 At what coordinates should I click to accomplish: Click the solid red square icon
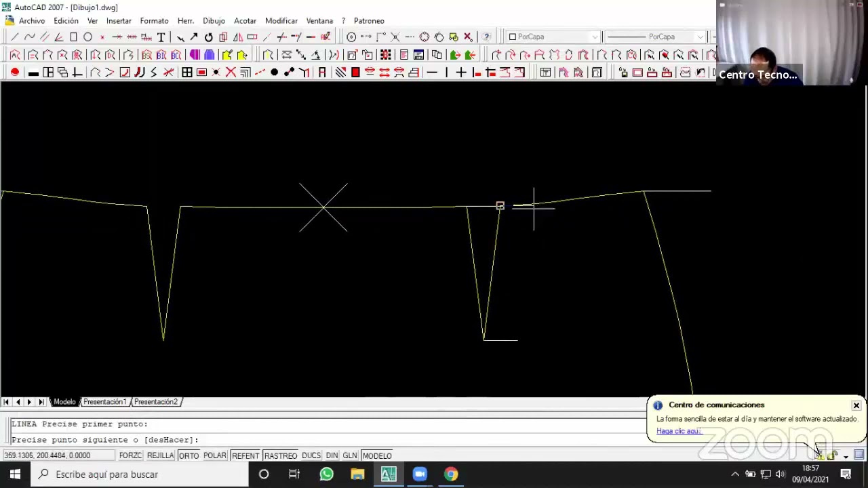[x=355, y=73]
